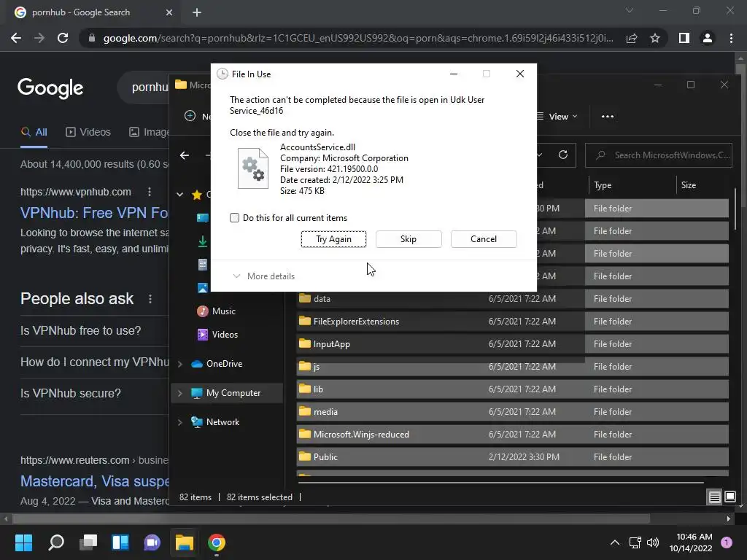Open VPNhub result options menu
The image size is (747, 560).
(150, 192)
